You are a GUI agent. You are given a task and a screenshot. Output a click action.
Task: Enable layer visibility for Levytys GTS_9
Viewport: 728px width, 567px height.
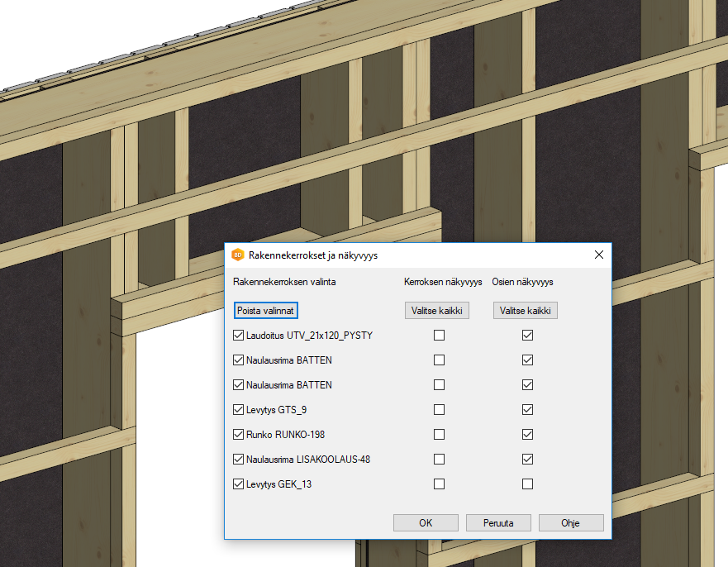point(440,410)
